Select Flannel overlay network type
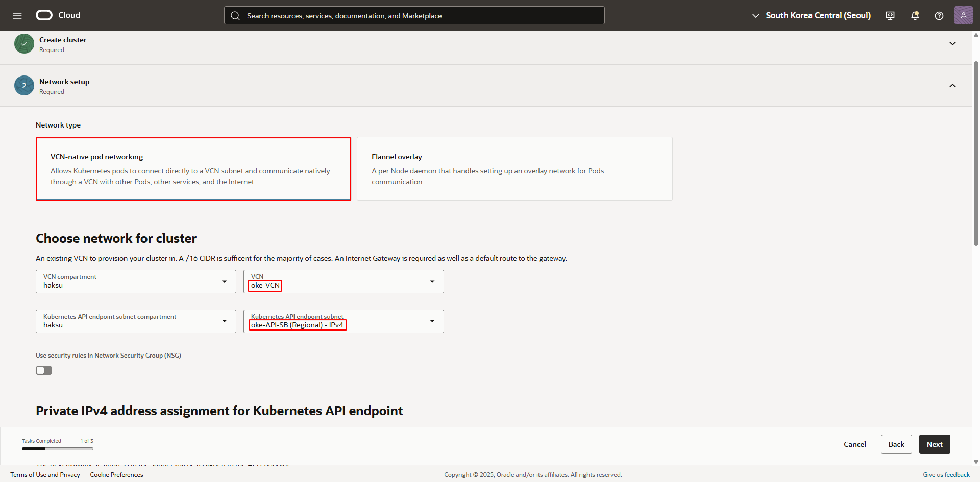The width and height of the screenshot is (980, 482). [514, 169]
